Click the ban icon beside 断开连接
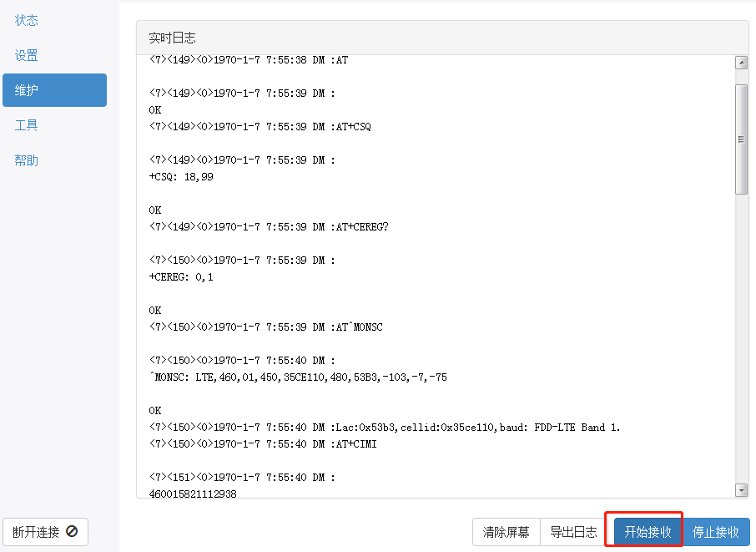The height and width of the screenshot is (552, 756). (72, 531)
